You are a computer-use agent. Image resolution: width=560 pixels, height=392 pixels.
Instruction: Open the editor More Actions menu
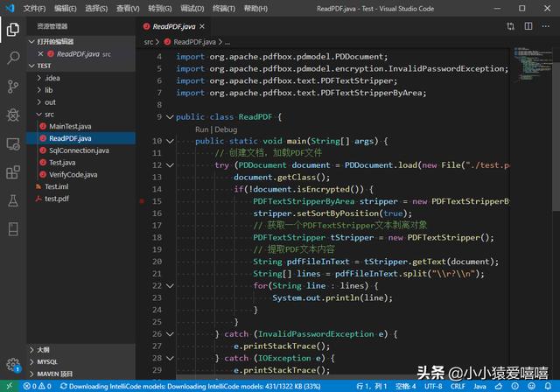pyautogui.click(x=546, y=26)
